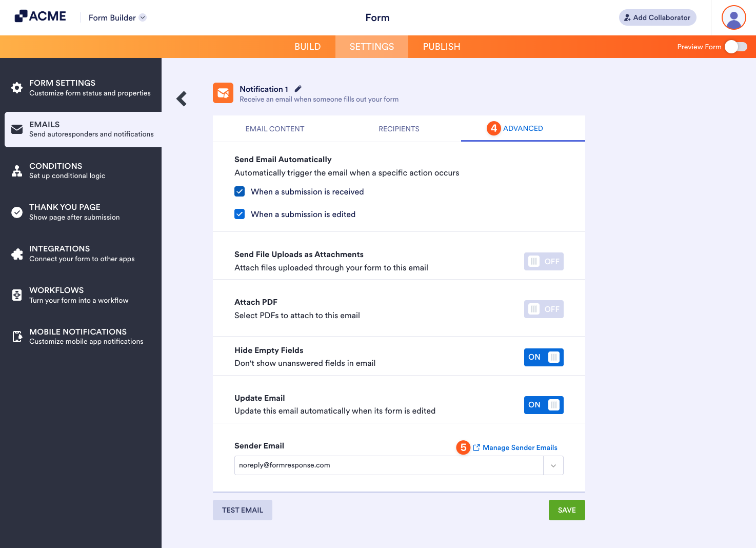
Task: Click the Thank You Page checkmark icon
Action: [x=17, y=211]
